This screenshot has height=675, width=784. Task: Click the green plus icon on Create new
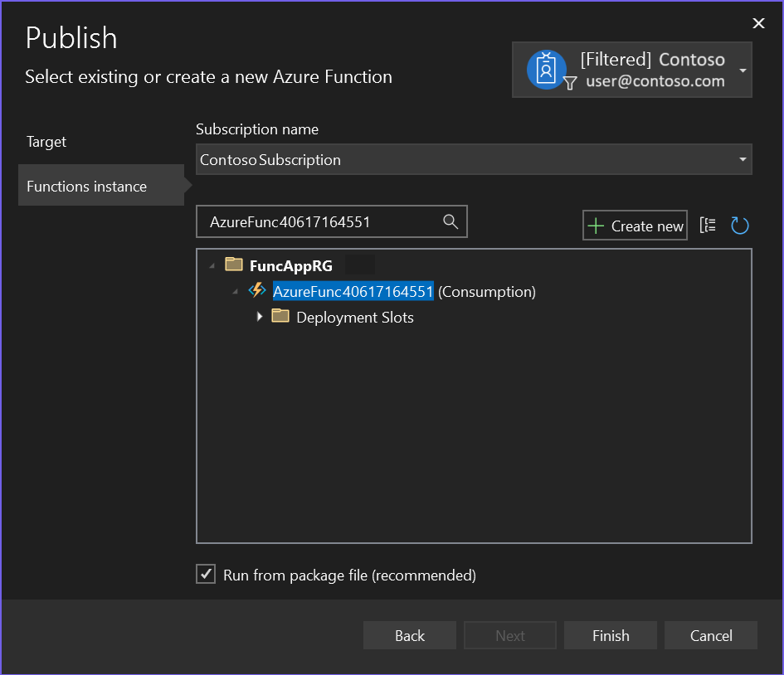(596, 226)
